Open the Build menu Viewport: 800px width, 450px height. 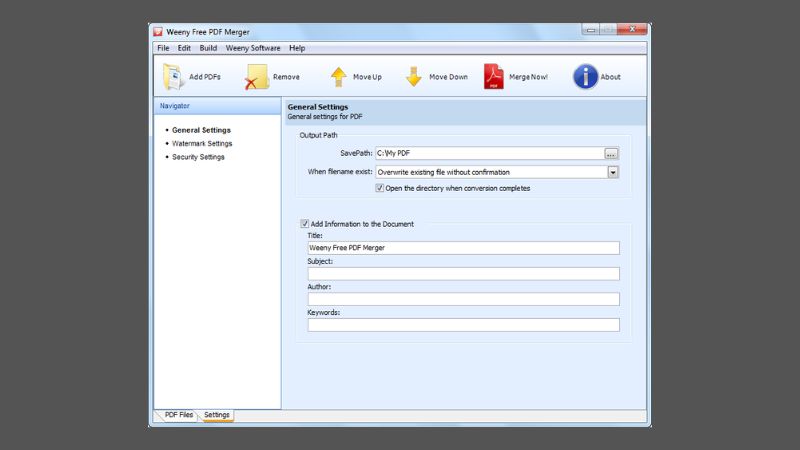[x=208, y=48]
